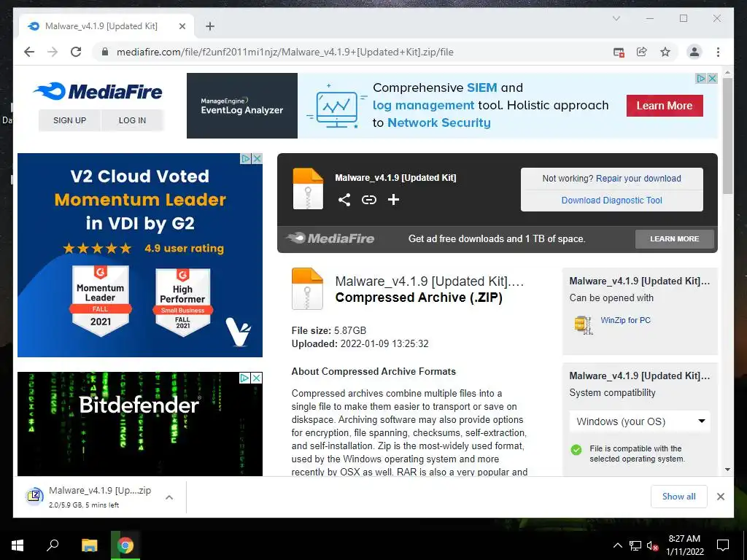Open File Explorer from the taskbar
The height and width of the screenshot is (560, 747).
pos(89,545)
